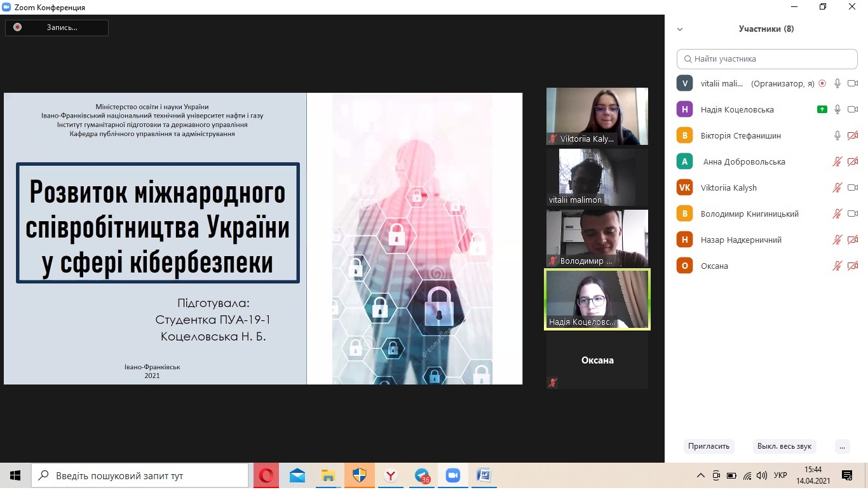
Task: Click red recording indicator in organizer row
Action: (x=822, y=83)
